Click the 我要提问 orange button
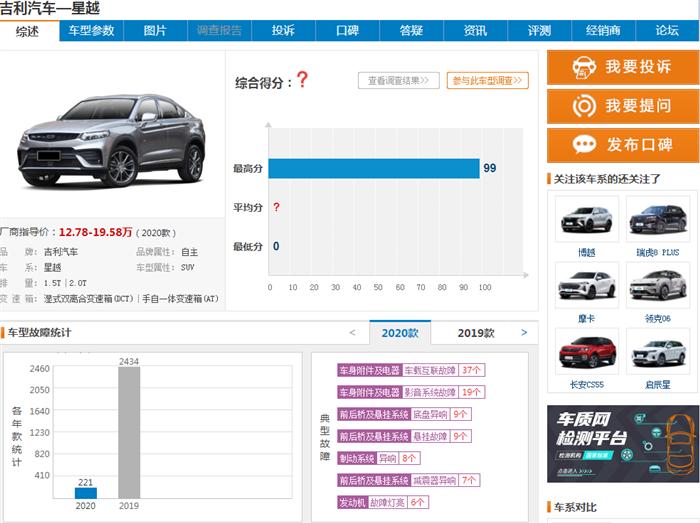 (x=623, y=106)
